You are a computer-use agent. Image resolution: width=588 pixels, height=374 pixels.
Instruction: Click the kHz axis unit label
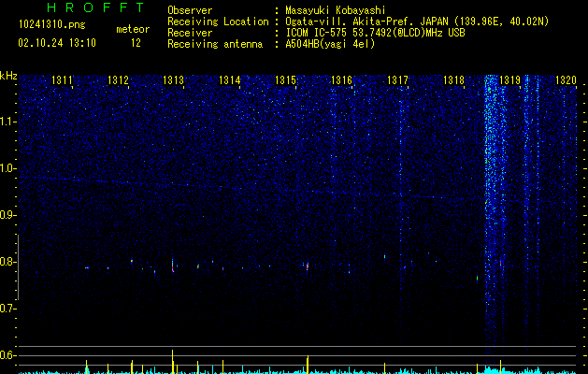8,76
